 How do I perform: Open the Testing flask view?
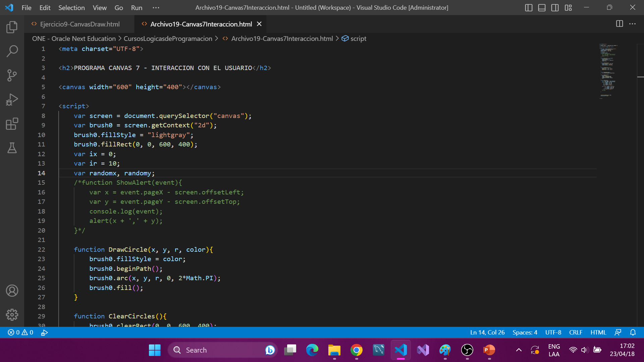tap(12, 148)
